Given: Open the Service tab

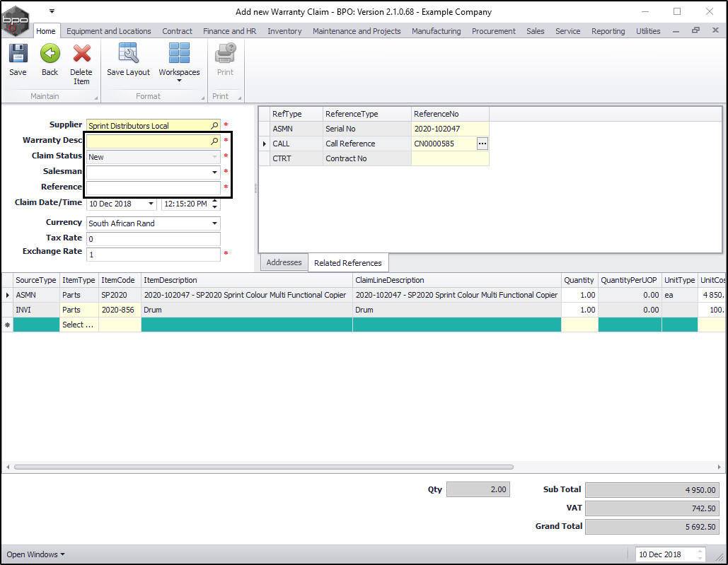Looking at the screenshot, I should click(567, 31).
